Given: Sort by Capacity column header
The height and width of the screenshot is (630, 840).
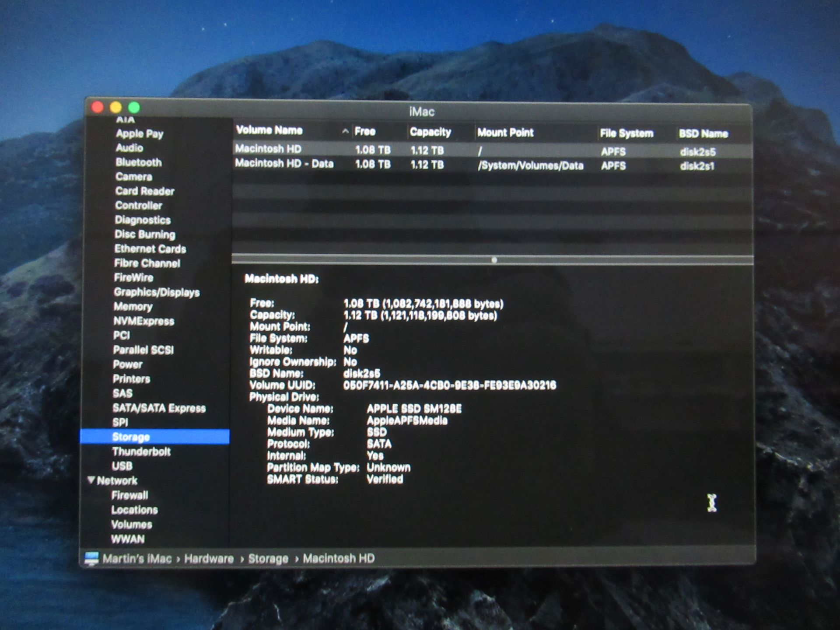Looking at the screenshot, I should (x=430, y=132).
